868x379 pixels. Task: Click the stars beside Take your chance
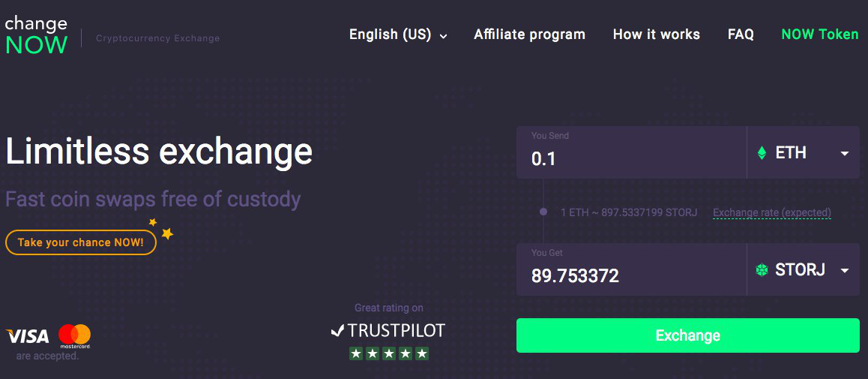pyautogui.click(x=163, y=230)
